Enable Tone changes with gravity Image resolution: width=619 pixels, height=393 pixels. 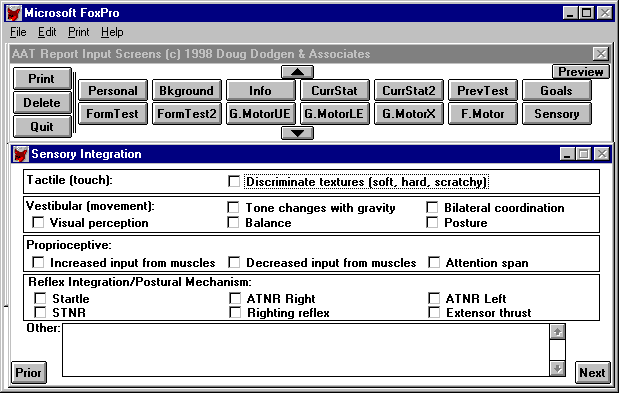233,208
